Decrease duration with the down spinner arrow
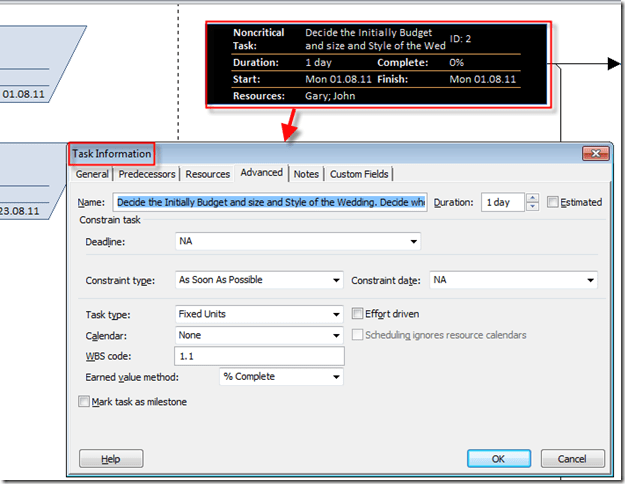 pos(532,206)
